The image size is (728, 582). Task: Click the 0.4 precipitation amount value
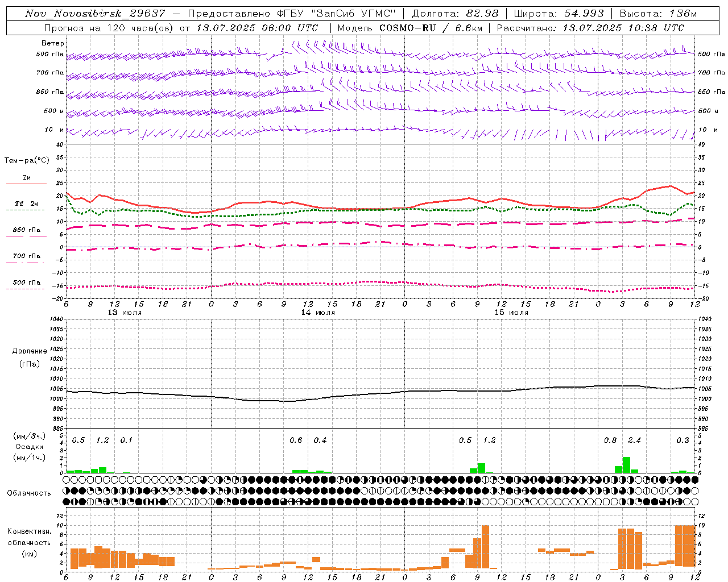point(320,440)
